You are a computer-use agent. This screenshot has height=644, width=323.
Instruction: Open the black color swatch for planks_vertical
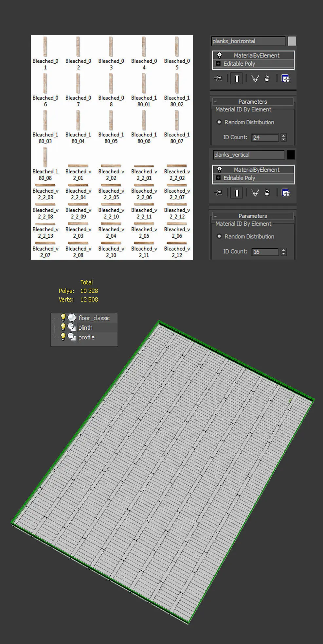coord(291,155)
